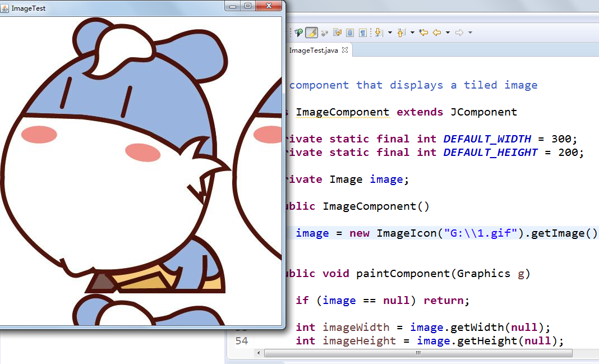Click the value 300 in the code
Viewport: 599px width, 364px height.
pos(561,139)
